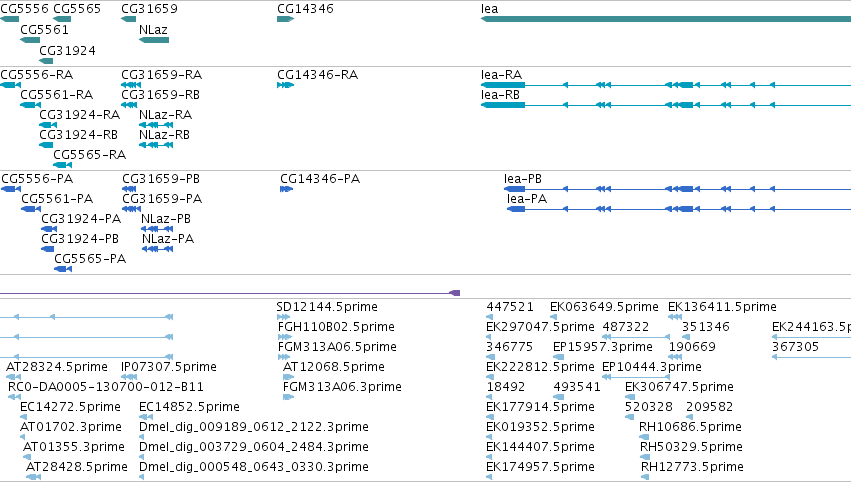Click the RH10686.5prime EST feature
Screen dimensions: 851x482
click(x=644, y=437)
